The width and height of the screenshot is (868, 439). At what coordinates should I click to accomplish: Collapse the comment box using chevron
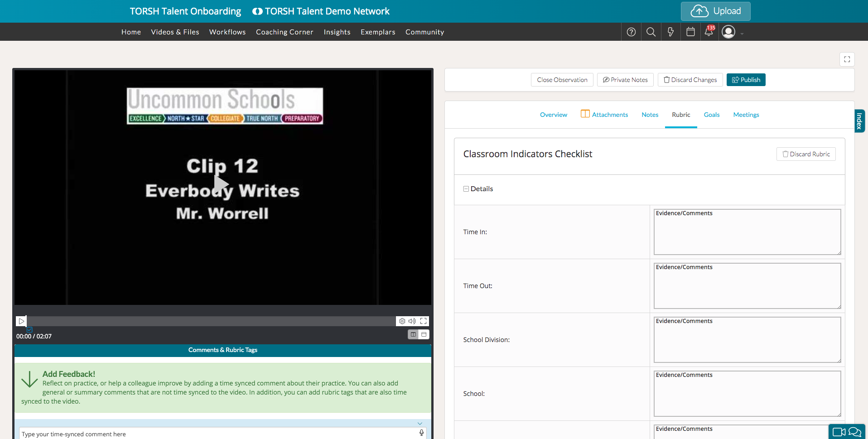tap(420, 424)
